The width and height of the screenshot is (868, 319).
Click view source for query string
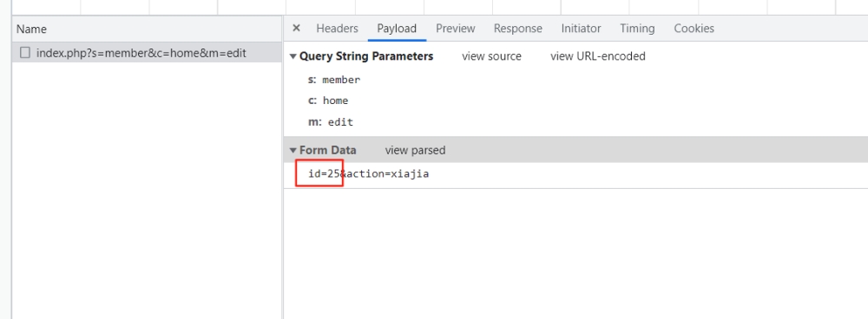pos(491,56)
